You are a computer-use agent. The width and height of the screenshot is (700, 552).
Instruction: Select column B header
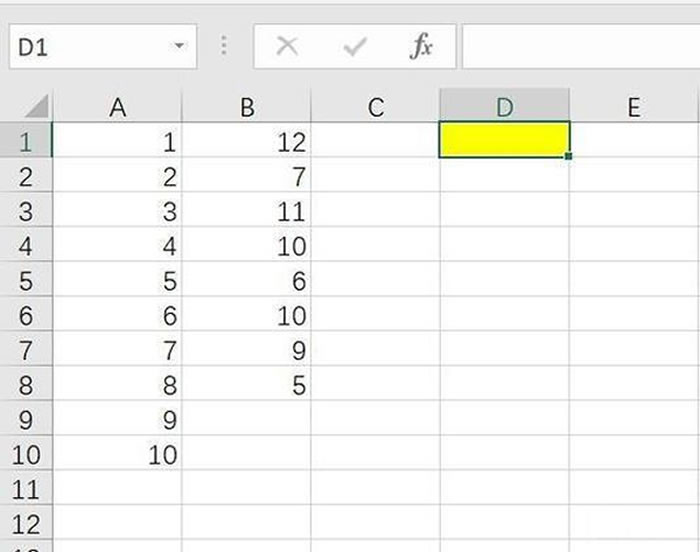[246, 107]
